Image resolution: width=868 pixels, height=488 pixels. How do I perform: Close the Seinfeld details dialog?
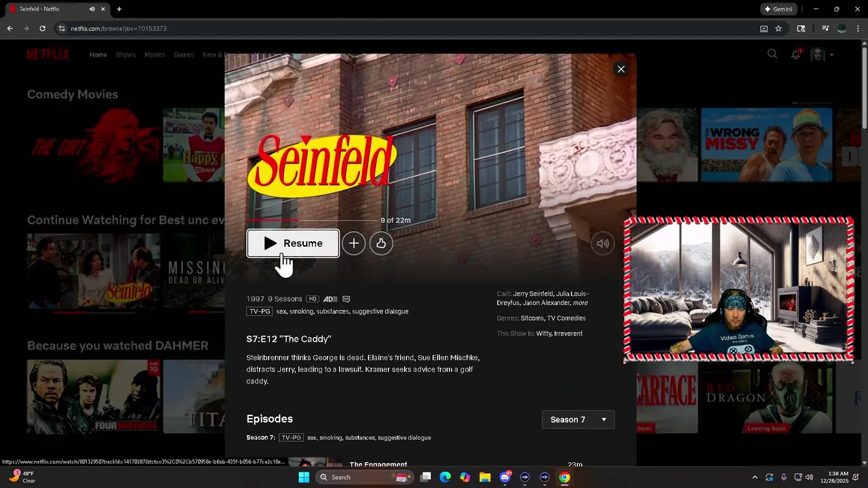(x=620, y=69)
